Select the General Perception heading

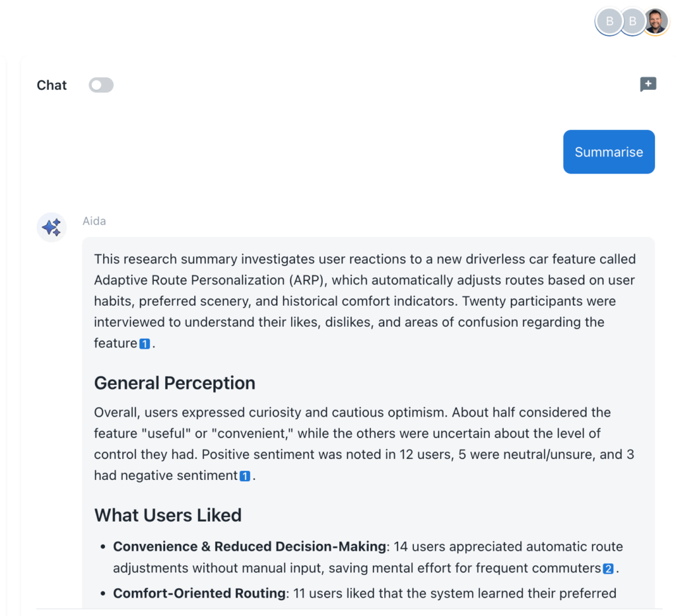click(174, 383)
